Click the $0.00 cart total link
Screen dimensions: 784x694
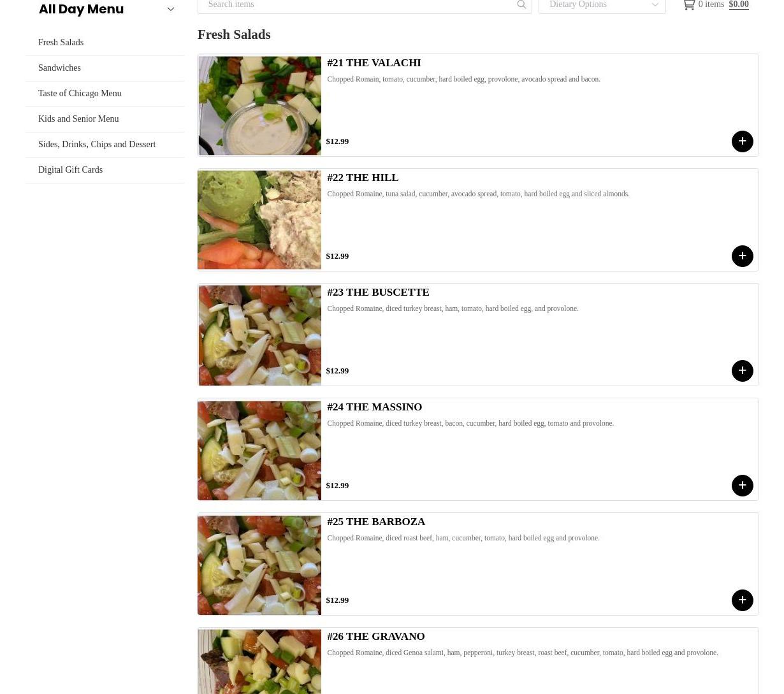point(739,4)
